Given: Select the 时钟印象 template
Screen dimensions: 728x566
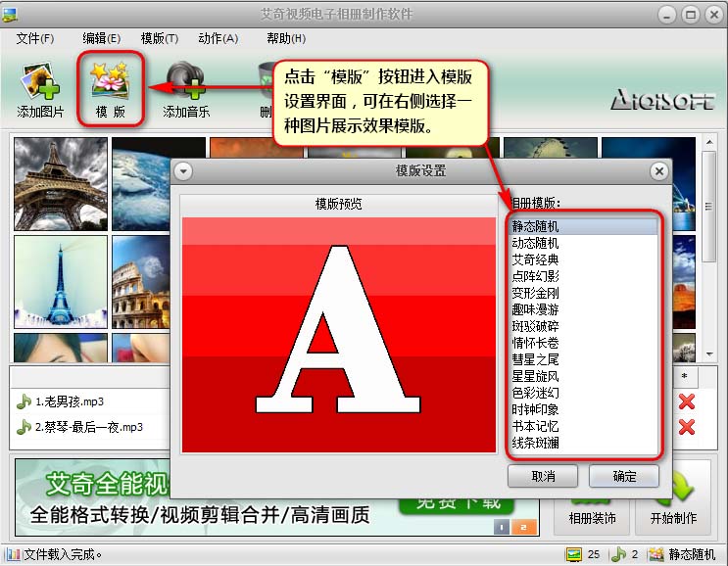Looking at the screenshot, I should pyautogui.click(x=584, y=409).
